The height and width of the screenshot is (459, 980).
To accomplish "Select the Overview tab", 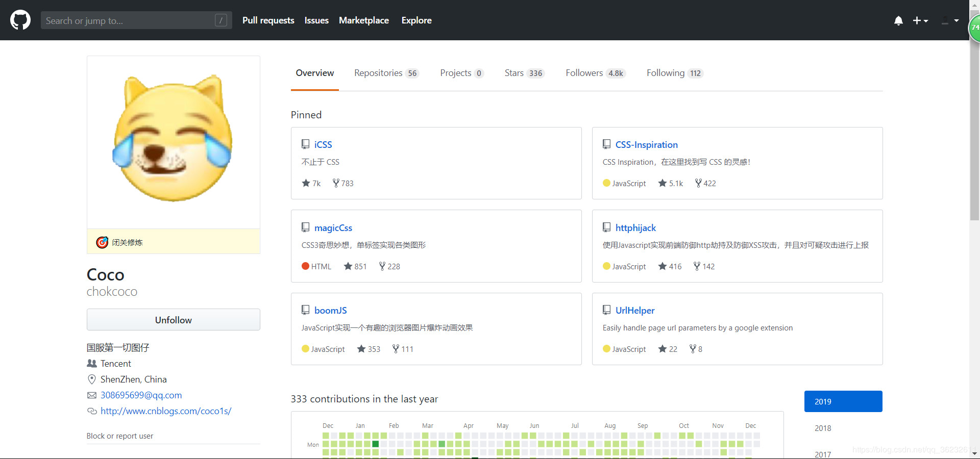I will pyautogui.click(x=315, y=73).
